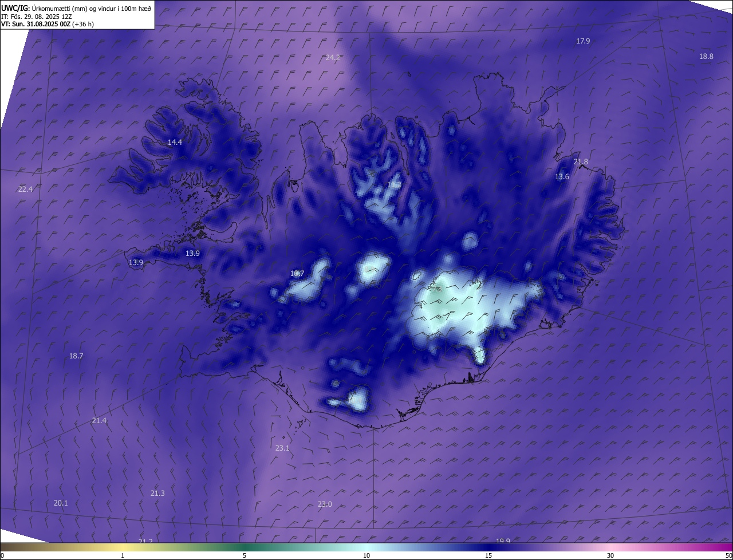Screen dimensions: 733x560
Task: Click the 'UWC/IG: Úrkomumætti (mm)' title line
Action: pos(76,8)
